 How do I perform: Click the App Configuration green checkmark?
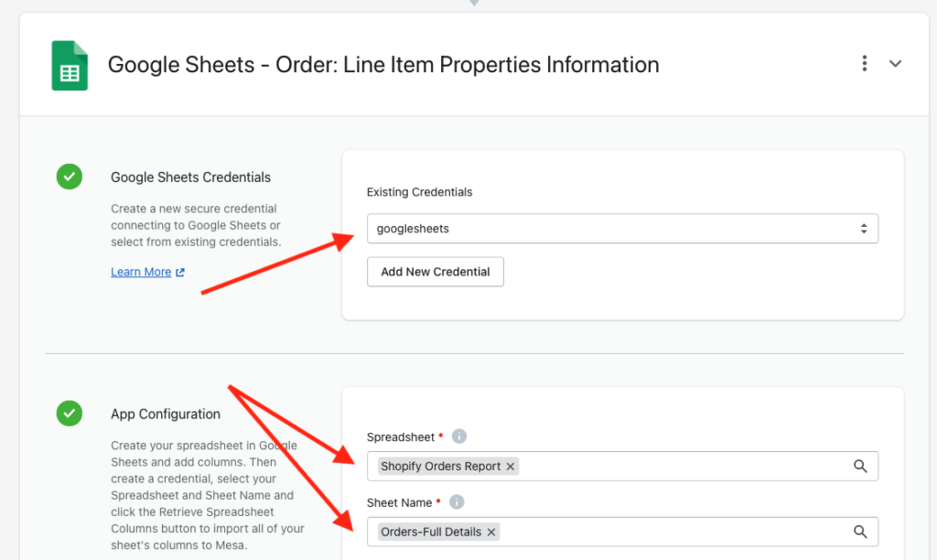(70, 414)
